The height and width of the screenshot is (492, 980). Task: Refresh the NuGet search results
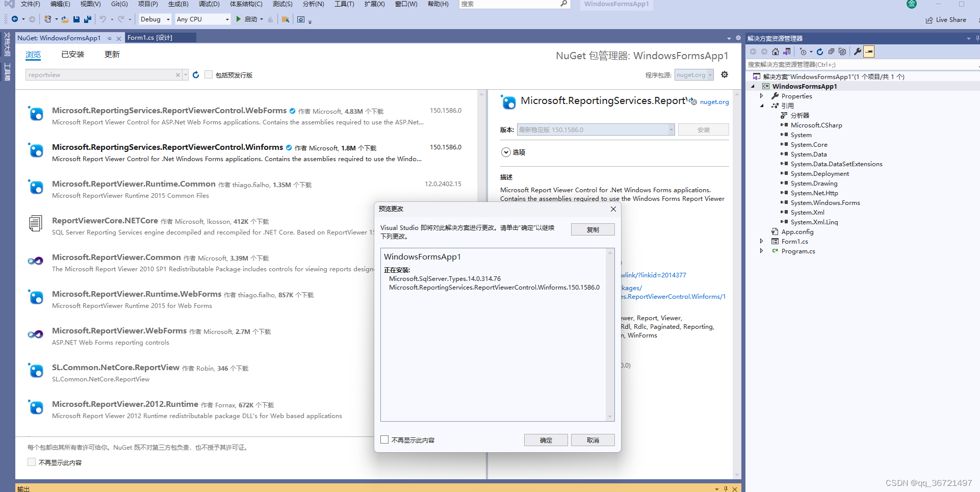196,74
